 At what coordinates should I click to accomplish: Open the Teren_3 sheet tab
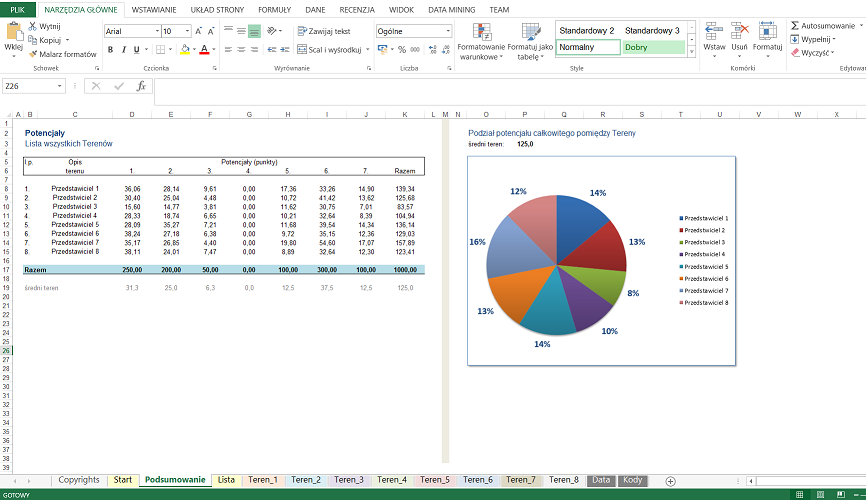348,480
